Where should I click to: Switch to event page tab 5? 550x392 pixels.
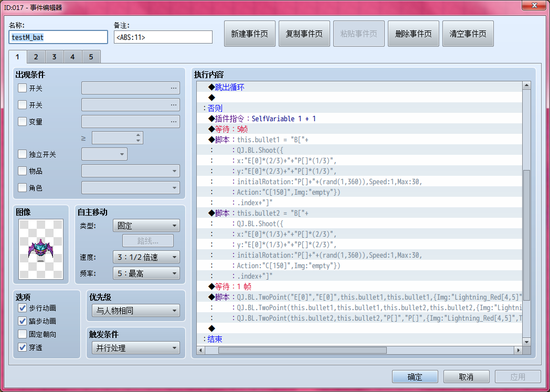pyautogui.click(x=91, y=57)
